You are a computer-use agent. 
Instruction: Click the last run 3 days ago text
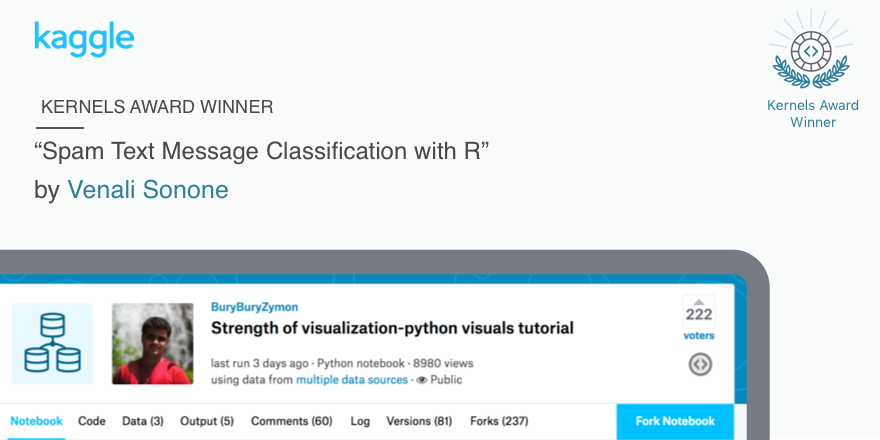click(260, 363)
